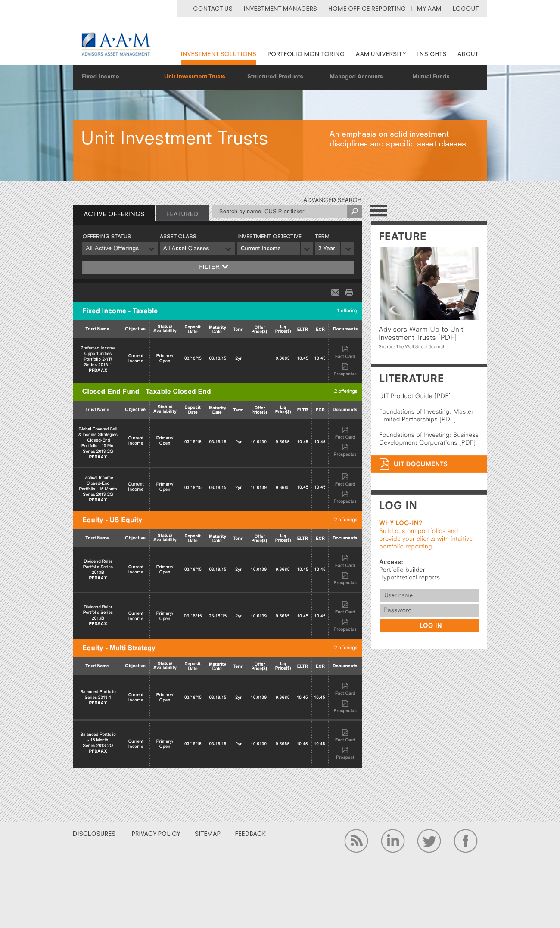The width and height of the screenshot is (560, 928).
Task: Open Prospectus PDF for Global Covered Call
Action: (x=345, y=450)
